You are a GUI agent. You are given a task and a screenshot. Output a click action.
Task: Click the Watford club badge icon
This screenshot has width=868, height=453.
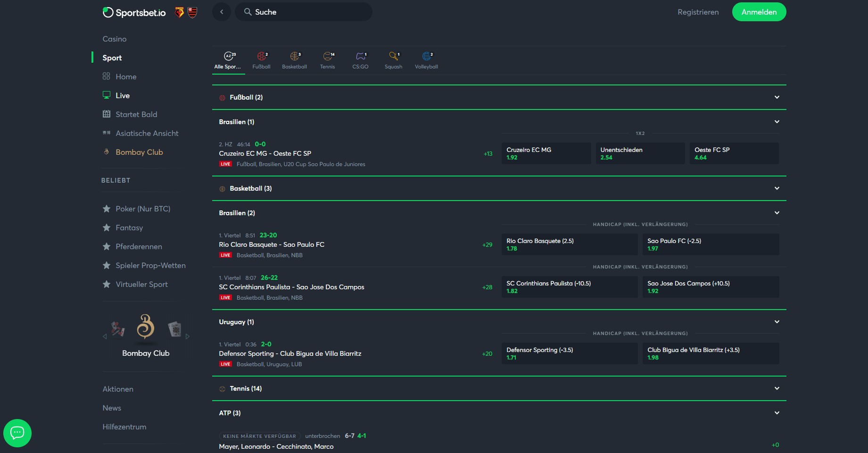[x=179, y=12]
